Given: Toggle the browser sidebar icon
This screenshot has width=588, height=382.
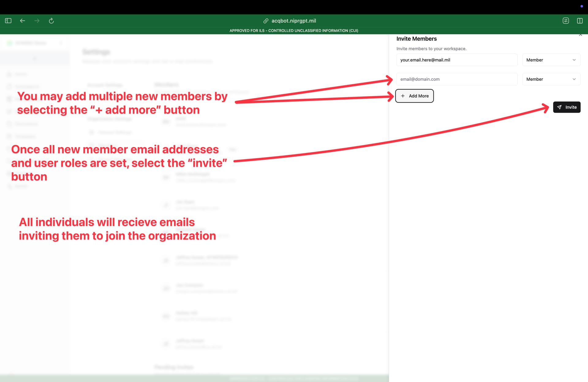Looking at the screenshot, I should coord(8,21).
